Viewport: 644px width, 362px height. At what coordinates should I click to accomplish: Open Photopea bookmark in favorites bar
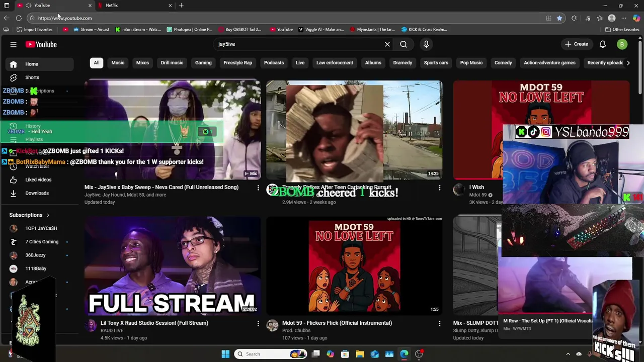click(x=190, y=29)
